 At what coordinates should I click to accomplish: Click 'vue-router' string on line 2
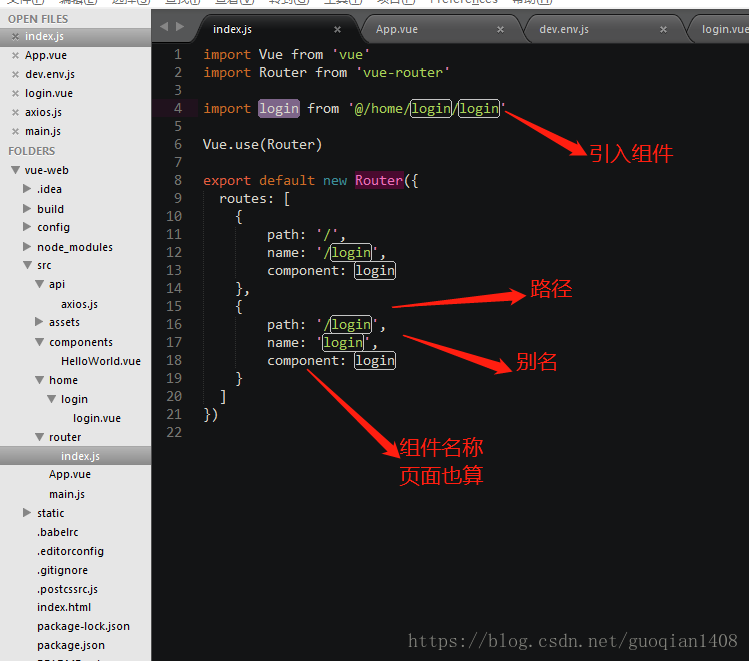[x=403, y=73]
